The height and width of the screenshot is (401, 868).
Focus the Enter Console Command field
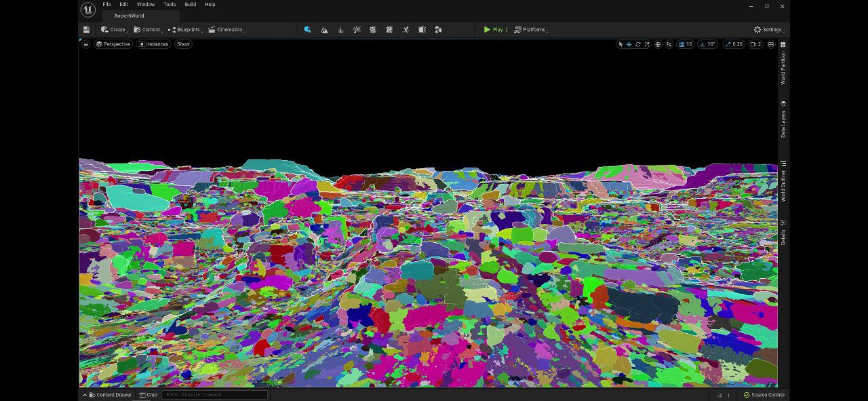pyautogui.click(x=215, y=395)
